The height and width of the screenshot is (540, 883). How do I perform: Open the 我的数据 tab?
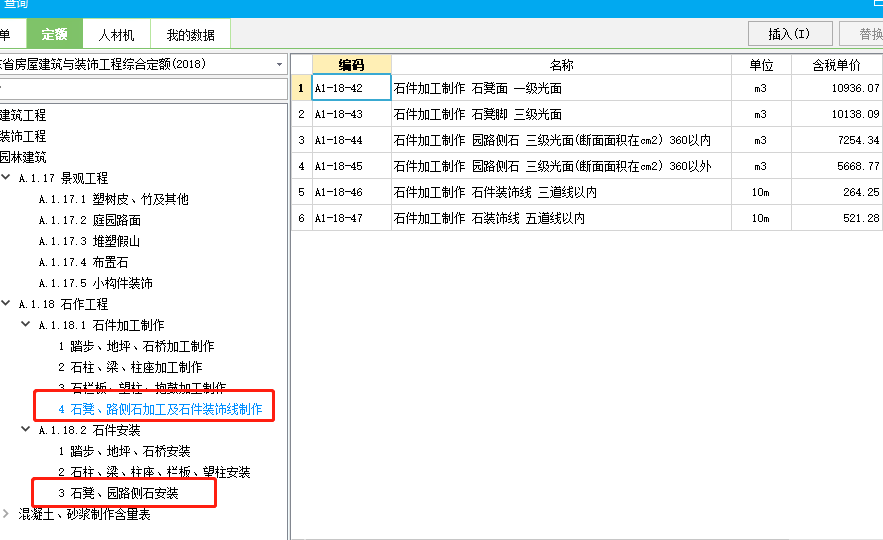coord(190,35)
